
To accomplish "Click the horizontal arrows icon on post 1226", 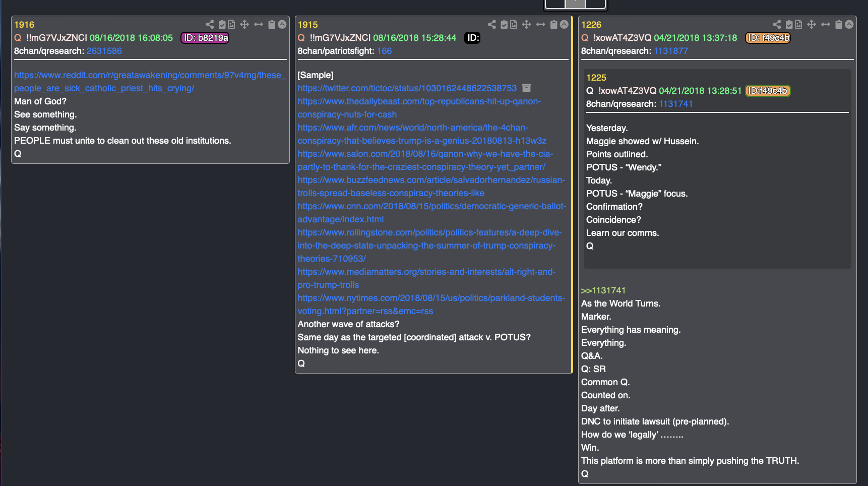I will [826, 24].
